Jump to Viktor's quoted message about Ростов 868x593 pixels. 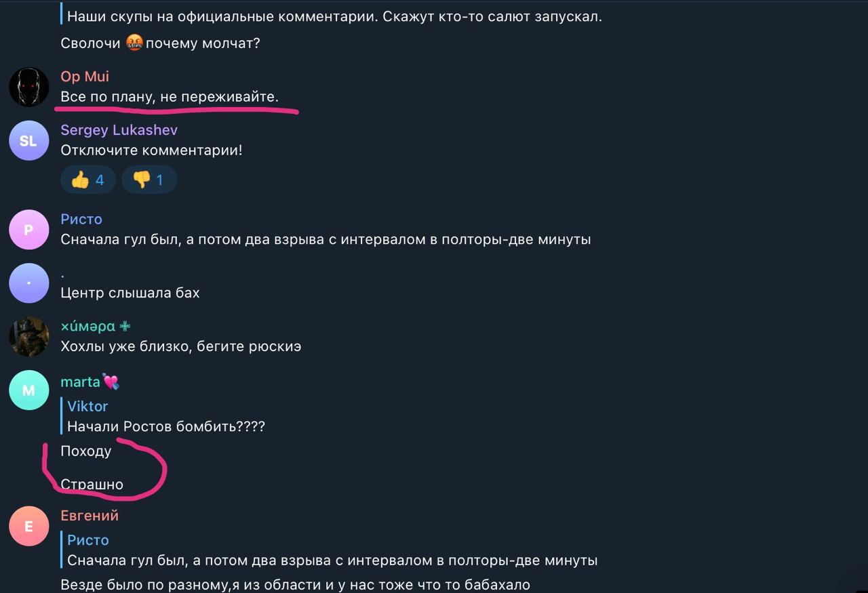coord(165,417)
